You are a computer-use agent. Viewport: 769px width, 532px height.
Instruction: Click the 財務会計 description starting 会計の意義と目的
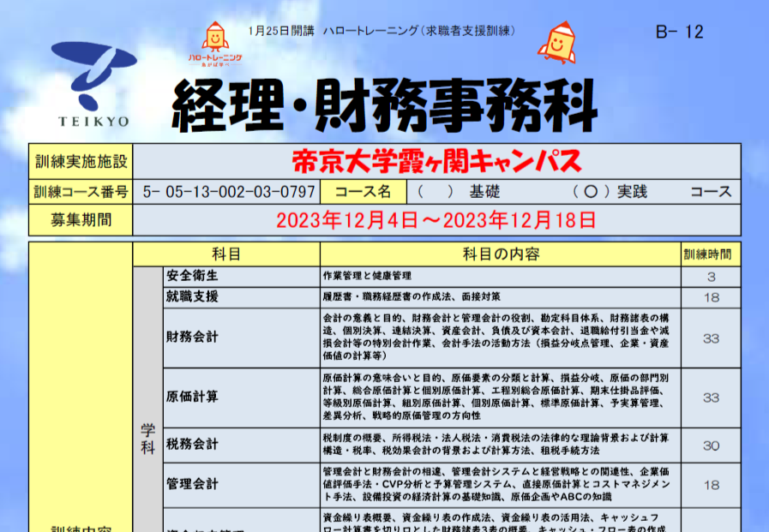tap(496, 337)
